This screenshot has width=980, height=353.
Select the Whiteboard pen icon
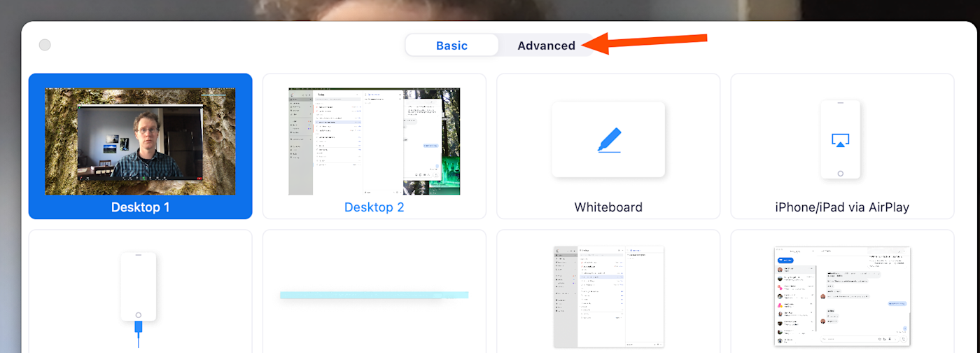tap(608, 139)
